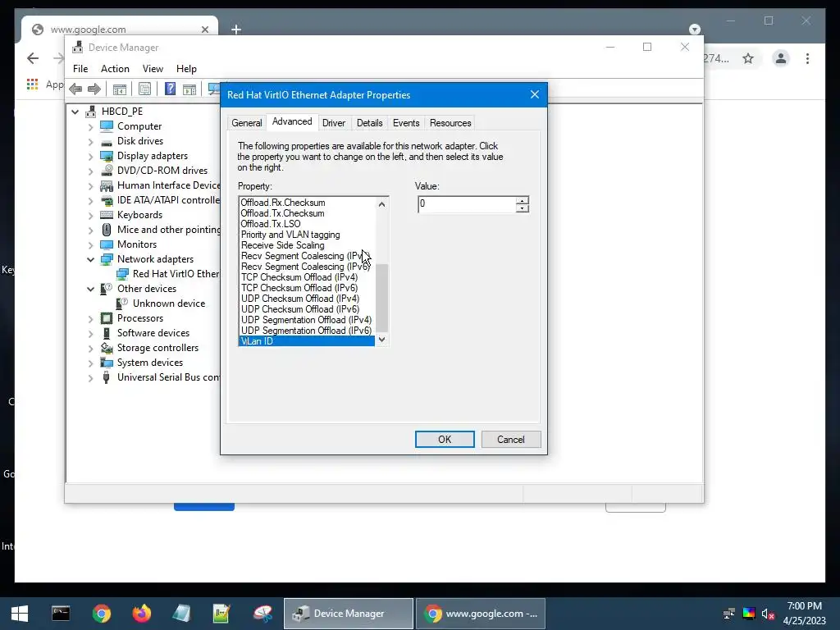Image resolution: width=840 pixels, height=630 pixels.
Task: Expand the Storage controllers node
Action: (90, 348)
